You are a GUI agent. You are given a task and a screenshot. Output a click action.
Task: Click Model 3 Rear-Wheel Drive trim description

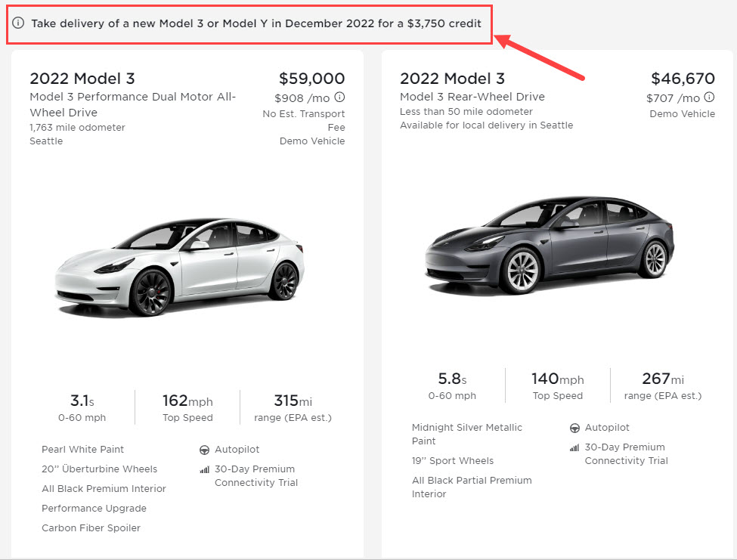point(472,97)
